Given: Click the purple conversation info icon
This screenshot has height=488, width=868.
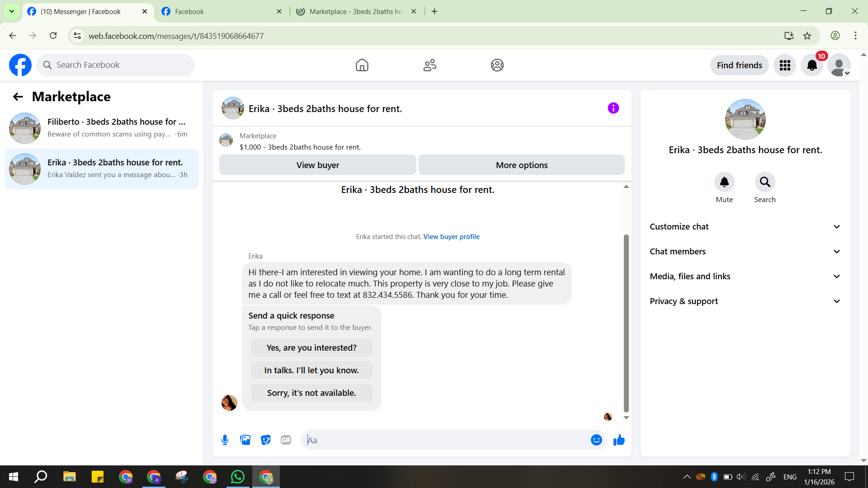Looking at the screenshot, I should [613, 108].
